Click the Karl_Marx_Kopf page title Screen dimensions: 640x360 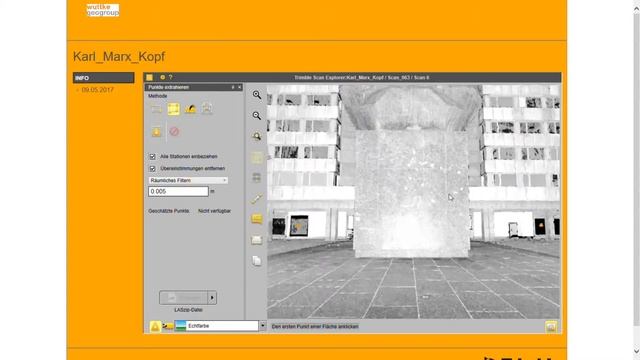[x=119, y=57]
